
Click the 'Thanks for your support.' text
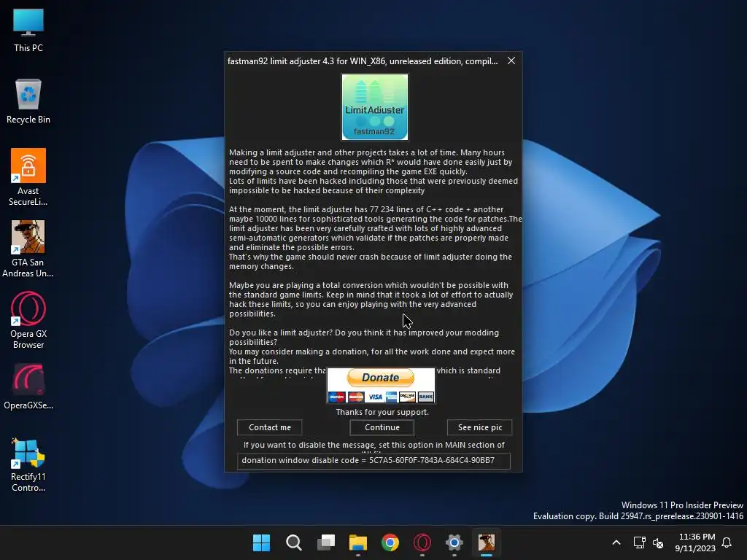coord(382,412)
